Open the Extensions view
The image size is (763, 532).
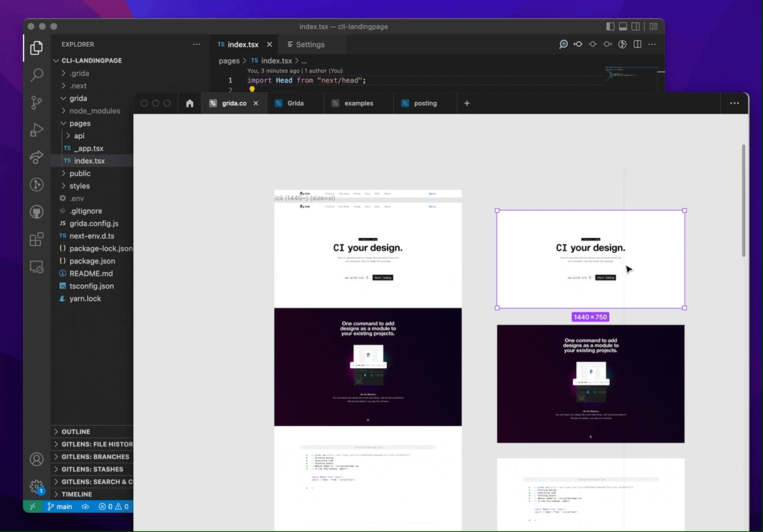(36, 239)
